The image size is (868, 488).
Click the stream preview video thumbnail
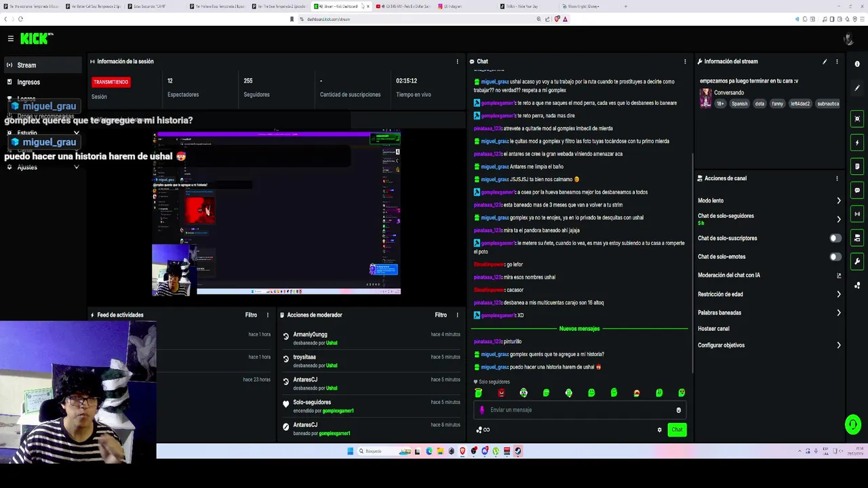(x=277, y=213)
